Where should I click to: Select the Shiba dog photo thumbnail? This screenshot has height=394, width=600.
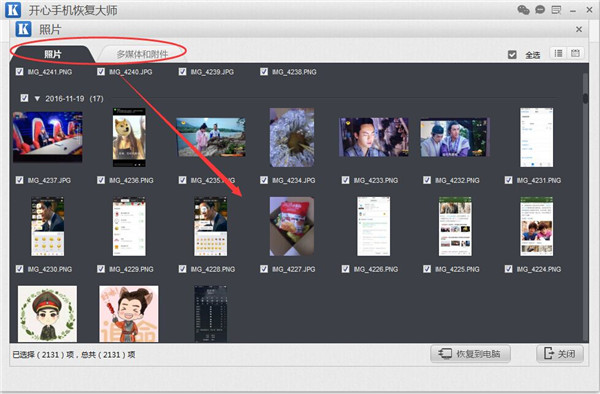point(129,137)
